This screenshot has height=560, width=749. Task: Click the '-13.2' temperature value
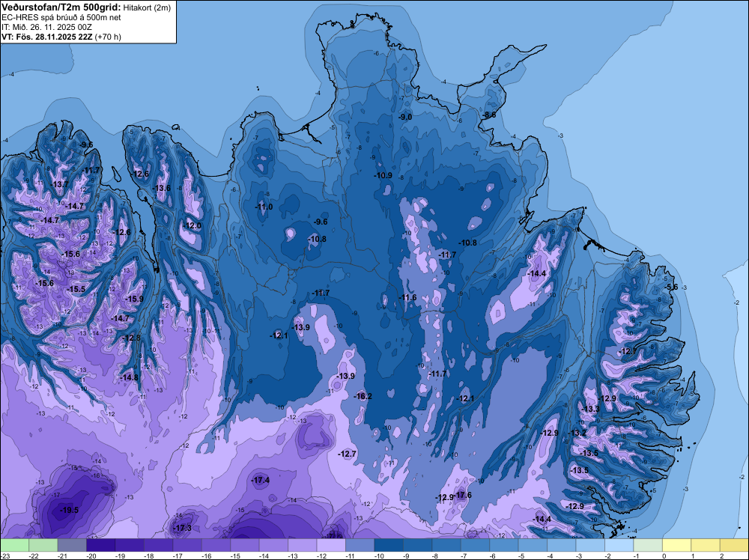(577, 433)
